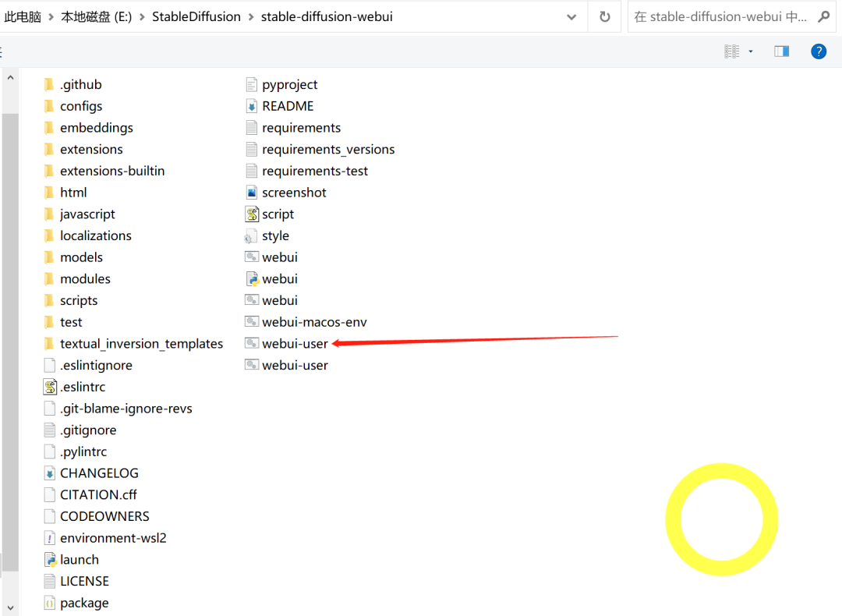This screenshot has width=842, height=616.
Task: Expand chevron after 本地磁盘 (E:) in the path
Action: (x=143, y=17)
